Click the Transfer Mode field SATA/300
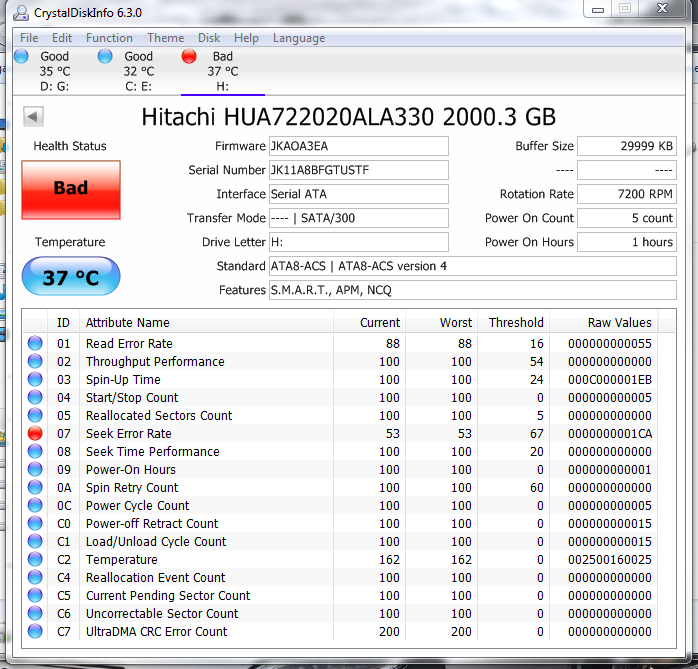This screenshot has width=698, height=669. [x=358, y=218]
